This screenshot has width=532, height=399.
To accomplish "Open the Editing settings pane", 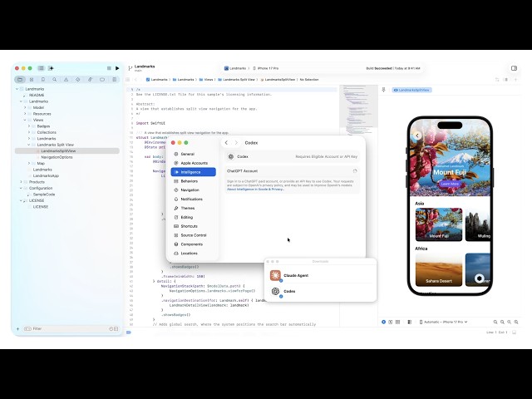I will (193, 217).
